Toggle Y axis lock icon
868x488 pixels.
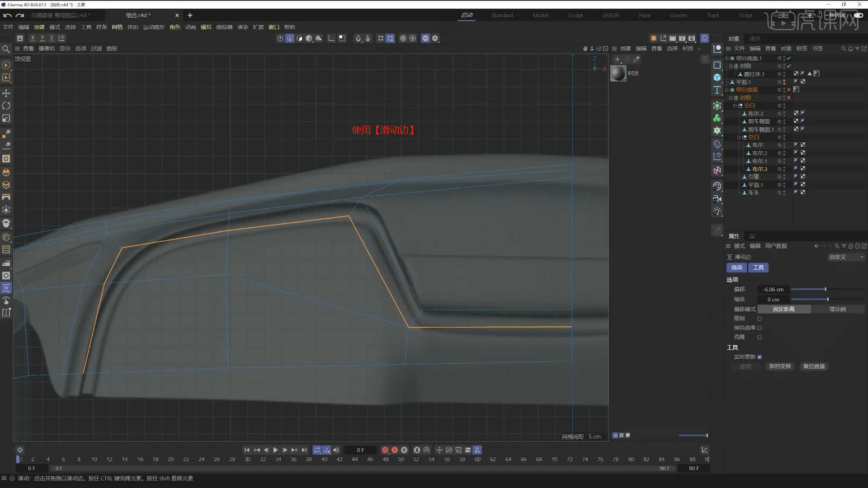42,38
